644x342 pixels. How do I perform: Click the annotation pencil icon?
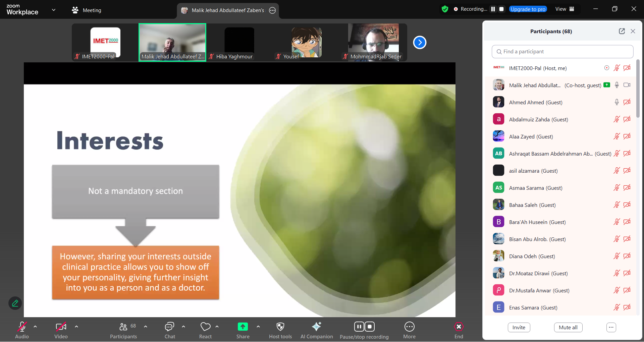[15, 303]
